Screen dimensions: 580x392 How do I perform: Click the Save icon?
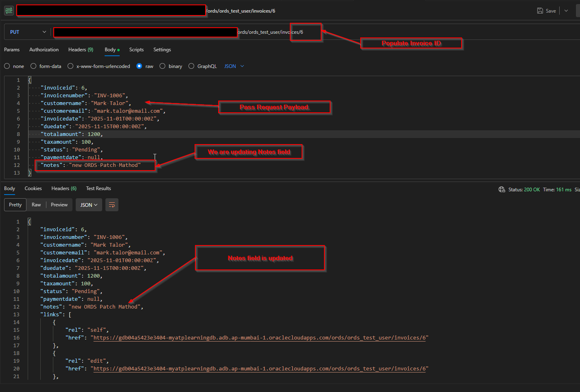click(540, 11)
